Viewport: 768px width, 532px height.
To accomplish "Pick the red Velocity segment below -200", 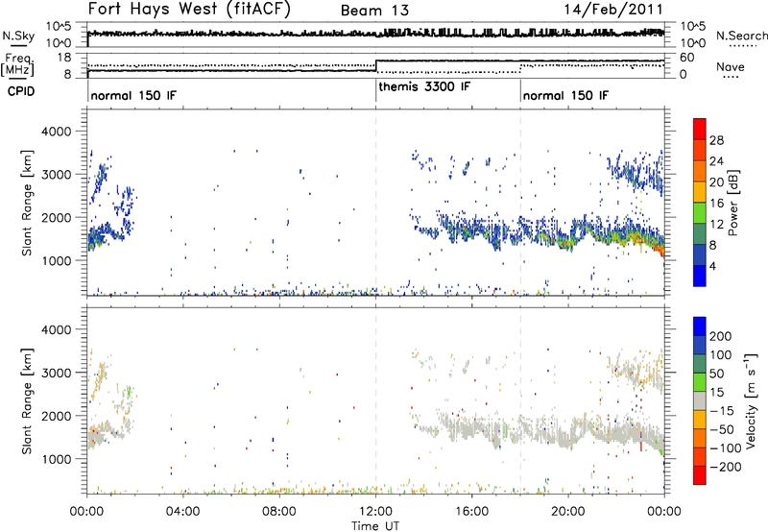I will [700, 475].
